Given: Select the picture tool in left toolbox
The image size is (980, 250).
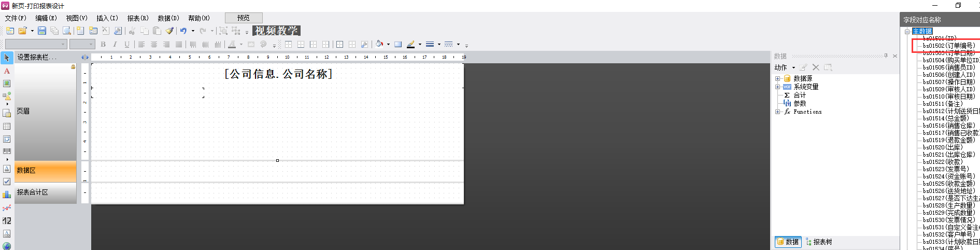Looking at the screenshot, I should pyautogui.click(x=7, y=84).
